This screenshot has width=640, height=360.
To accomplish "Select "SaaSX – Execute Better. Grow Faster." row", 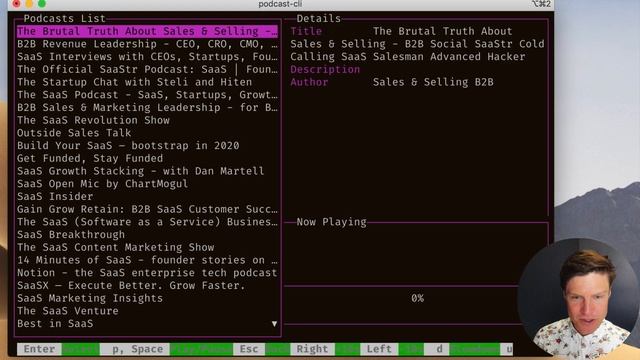I will coord(147,285).
